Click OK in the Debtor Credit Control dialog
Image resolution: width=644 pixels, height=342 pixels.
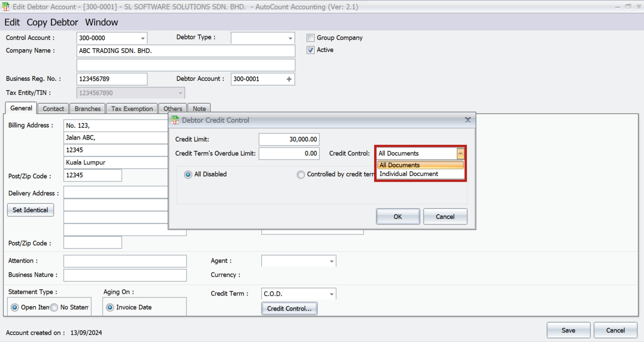point(398,217)
